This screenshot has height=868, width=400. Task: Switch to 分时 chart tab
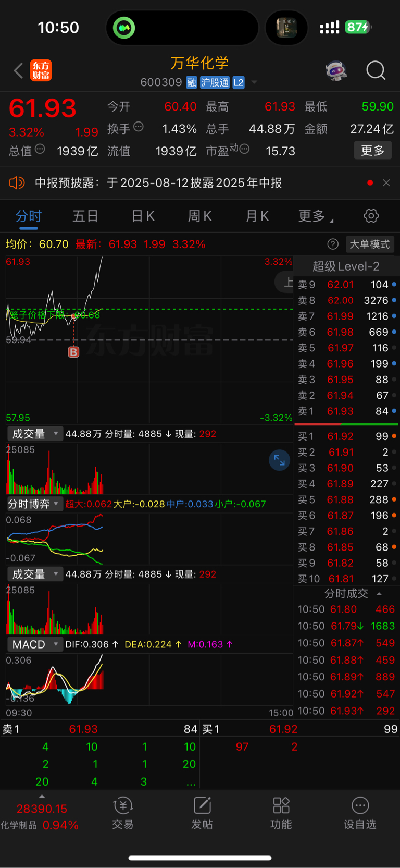tap(29, 216)
